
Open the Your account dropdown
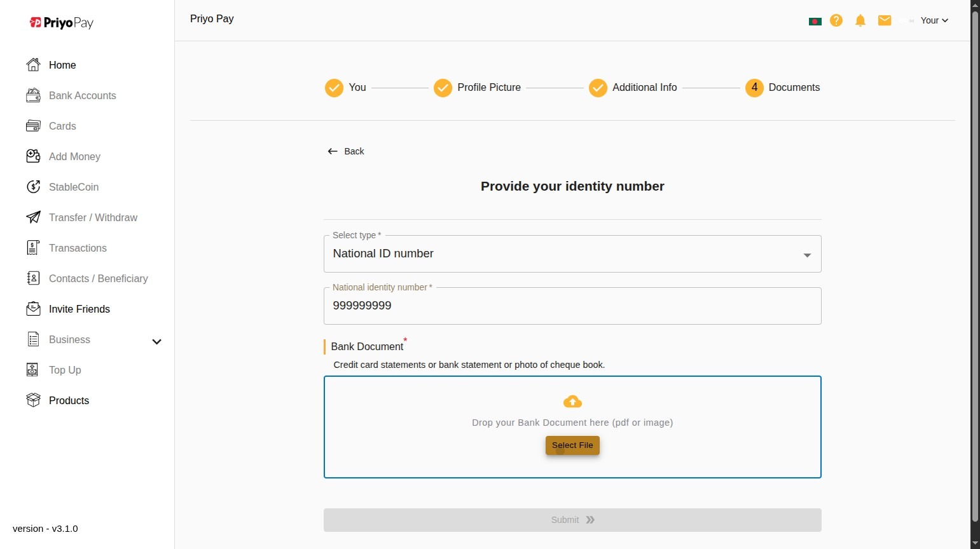[934, 20]
